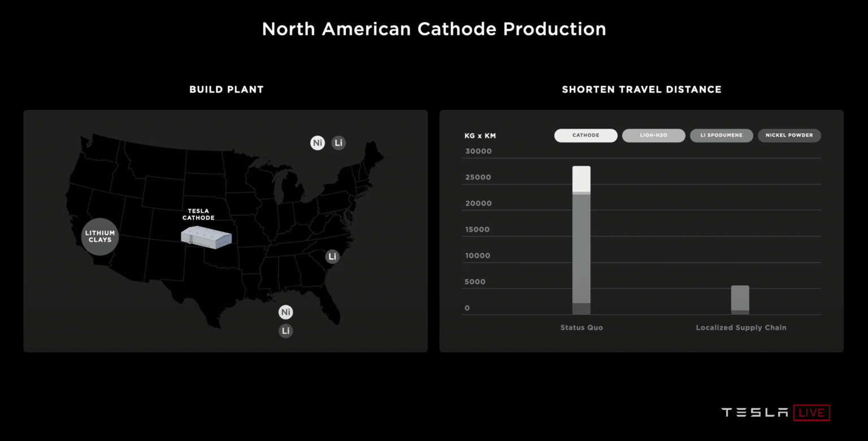Select the NICKEL POWDER legend pill
868x441 pixels.
pos(789,136)
